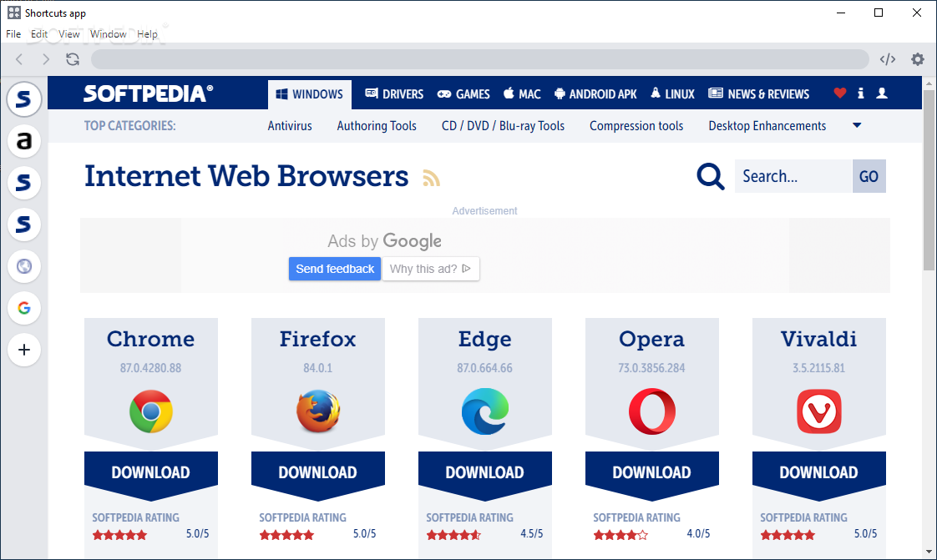
Task: Click the Vivaldi browser logo
Action: (818, 411)
